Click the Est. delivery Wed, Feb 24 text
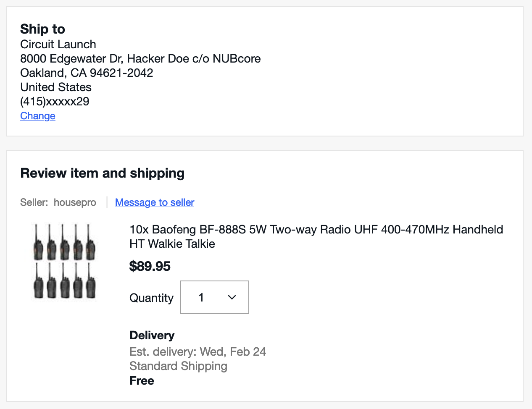 pyautogui.click(x=198, y=352)
